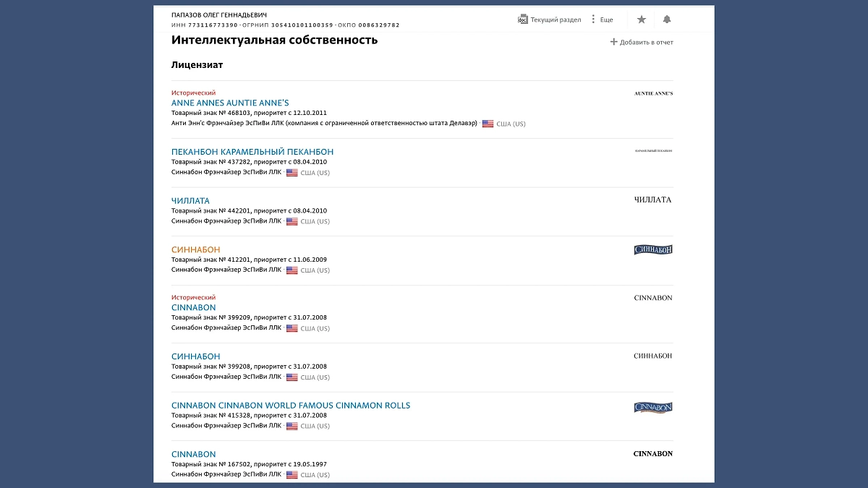Click the US flag in the ПЕКАНБОН row
Screen dimensions: 868x488
tap(293, 172)
